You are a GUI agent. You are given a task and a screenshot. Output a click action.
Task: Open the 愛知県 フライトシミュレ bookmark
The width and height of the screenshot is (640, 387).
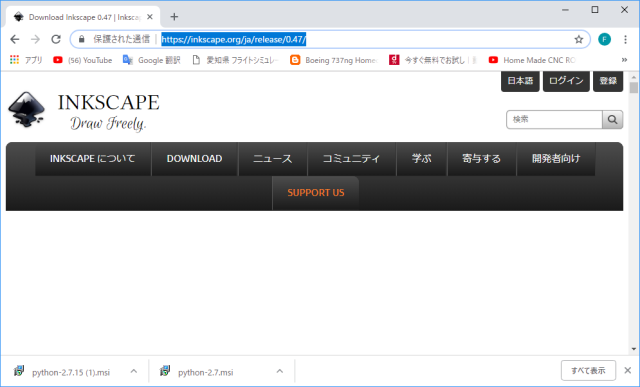pyautogui.click(x=236, y=60)
